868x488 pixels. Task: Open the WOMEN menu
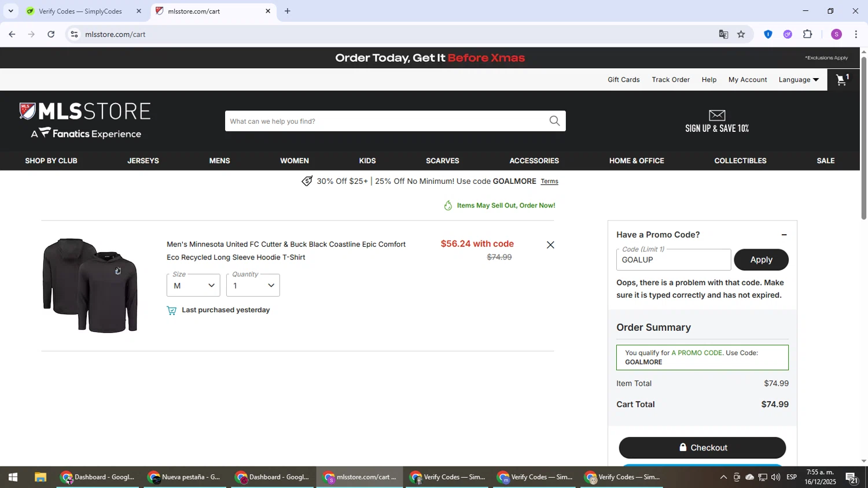point(295,161)
